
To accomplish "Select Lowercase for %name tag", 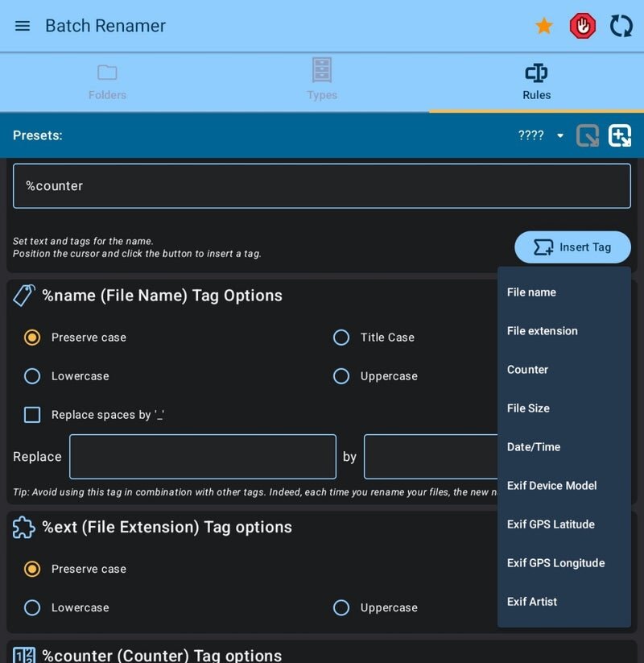I will [x=32, y=376].
